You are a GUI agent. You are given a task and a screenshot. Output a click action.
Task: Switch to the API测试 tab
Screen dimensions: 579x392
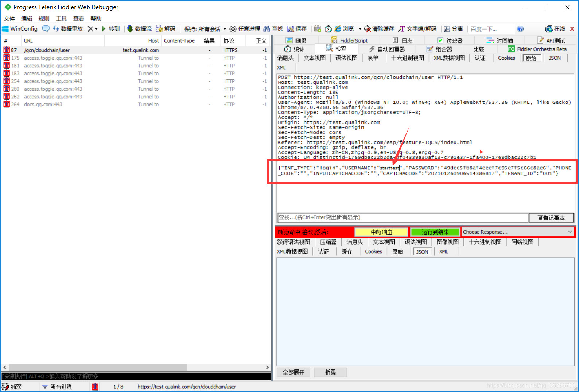click(551, 40)
